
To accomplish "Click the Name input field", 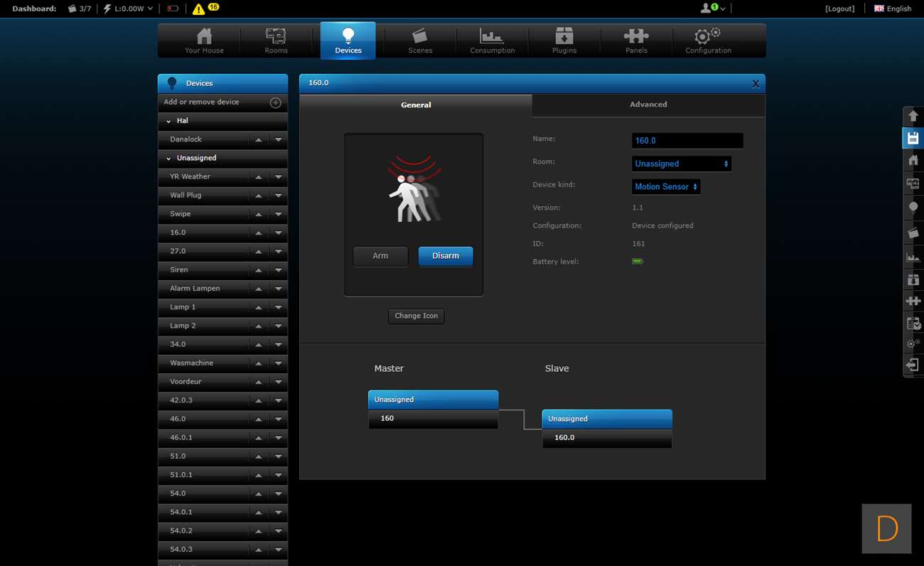I will [687, 141].
